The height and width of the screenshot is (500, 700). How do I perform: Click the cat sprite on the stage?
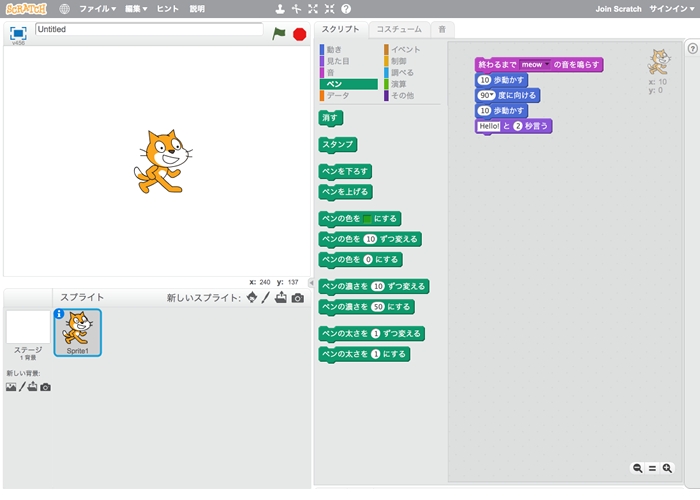pos(163,161)
